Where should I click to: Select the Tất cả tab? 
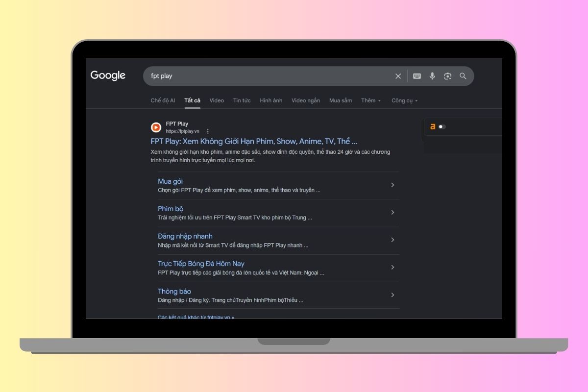[192, 100]
